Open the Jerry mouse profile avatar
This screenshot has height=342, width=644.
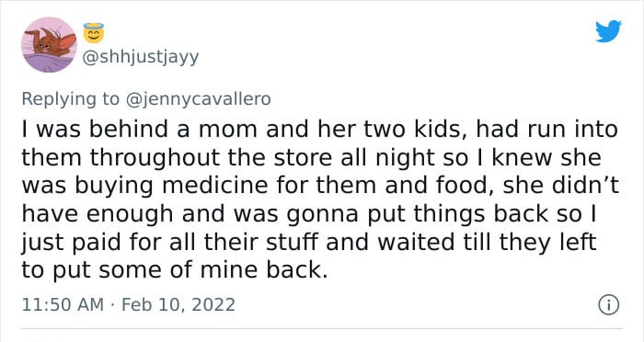[x=49, y=44]
